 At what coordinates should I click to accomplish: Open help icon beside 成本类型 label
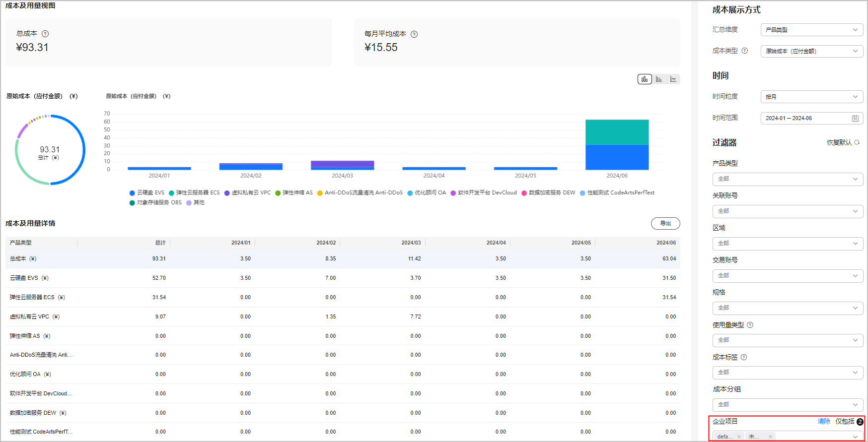tap(744, 51)
